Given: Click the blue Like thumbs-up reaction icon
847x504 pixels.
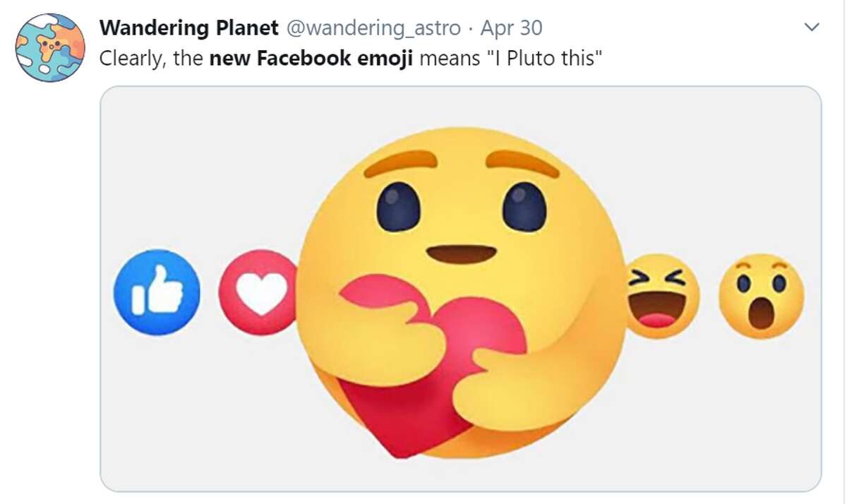Looking at the screenshot, I should 157,293.
